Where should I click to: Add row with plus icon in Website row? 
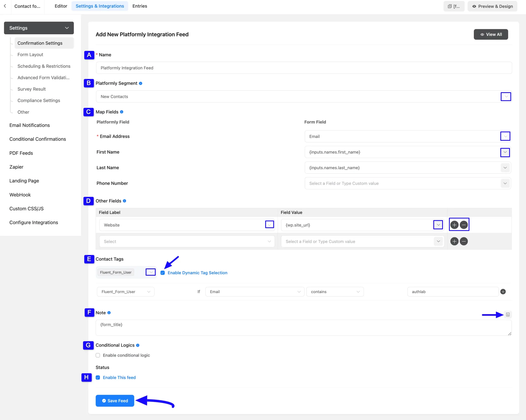[454, 225]
